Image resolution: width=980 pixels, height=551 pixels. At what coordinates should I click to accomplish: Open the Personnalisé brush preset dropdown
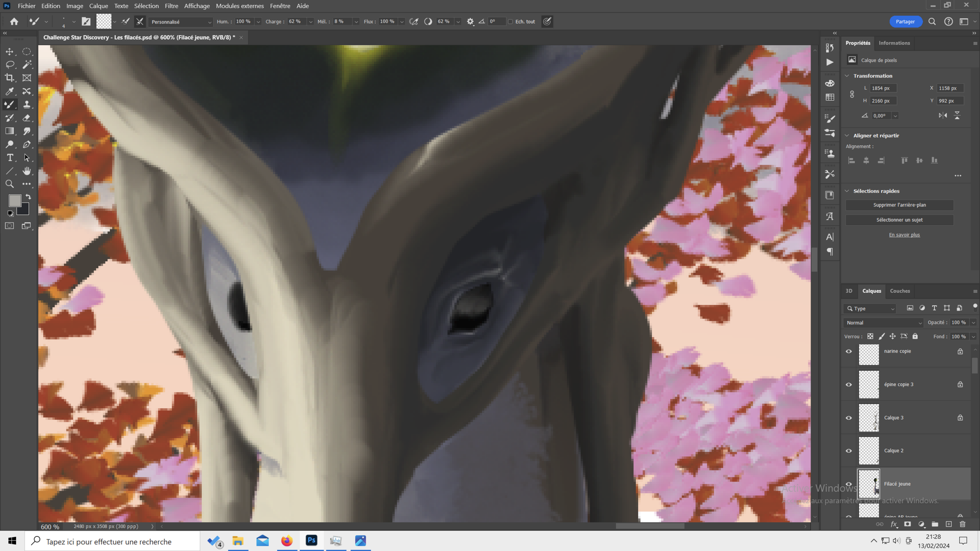click(x=181, y=22)
